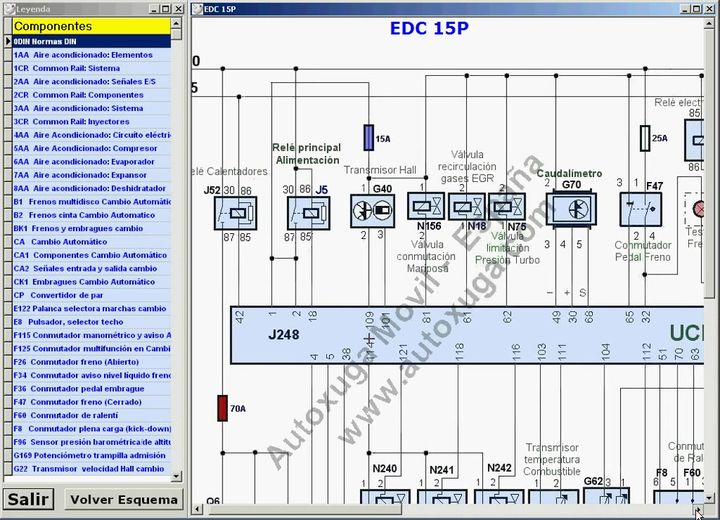Select the N241 injector symbol
This screenshot has width=720, height=520.
tap(442, 497)
